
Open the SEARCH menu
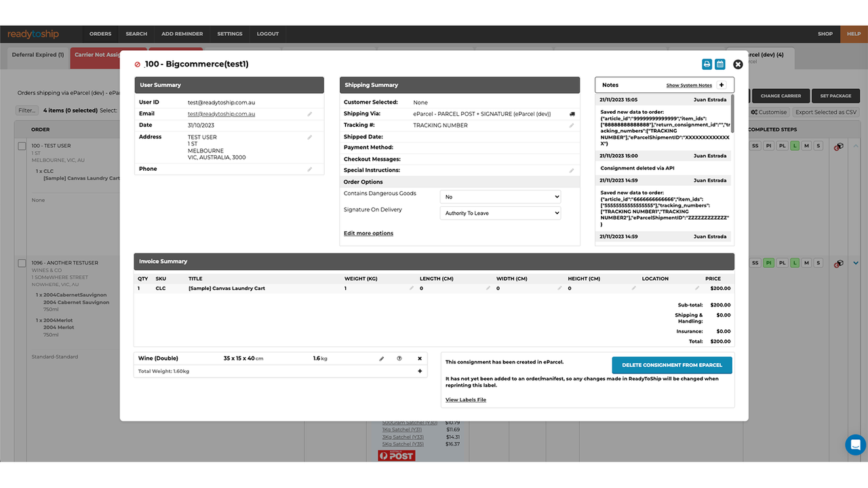click(x=136, y=34)
